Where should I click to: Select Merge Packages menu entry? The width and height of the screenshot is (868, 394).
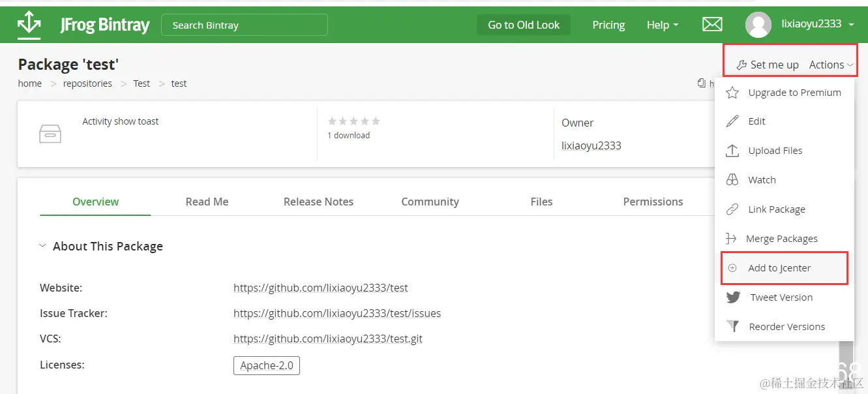tap(785, 239)
